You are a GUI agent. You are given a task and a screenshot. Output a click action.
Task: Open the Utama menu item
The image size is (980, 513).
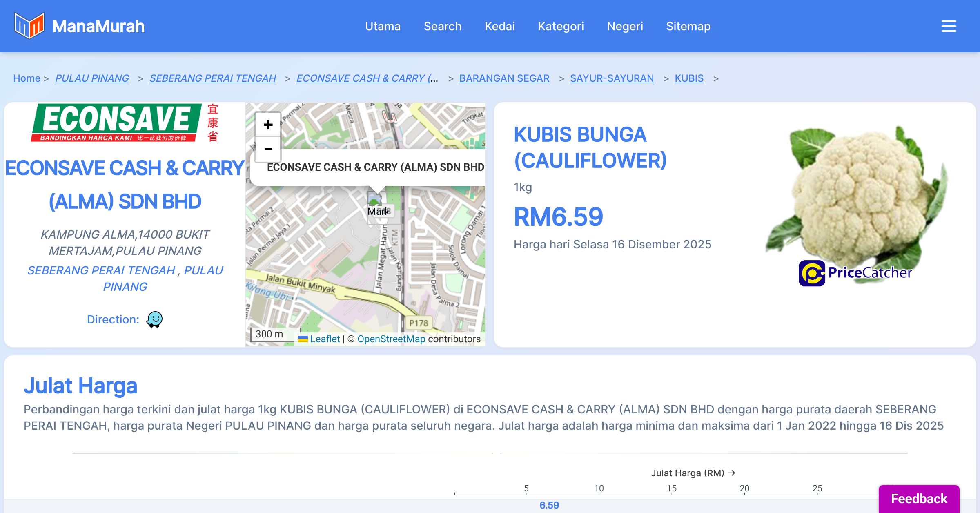(x=383, y=26)
